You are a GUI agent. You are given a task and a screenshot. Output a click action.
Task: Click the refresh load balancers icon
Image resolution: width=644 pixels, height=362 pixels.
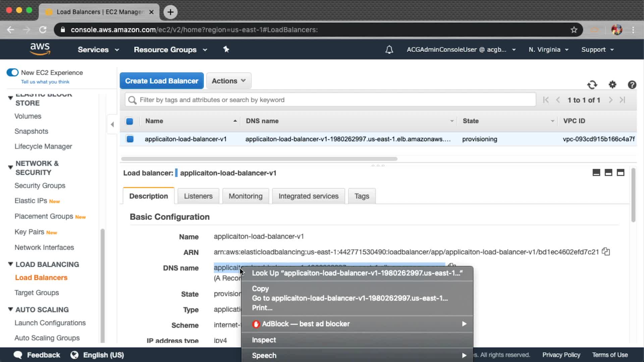(x=592, y=85)
